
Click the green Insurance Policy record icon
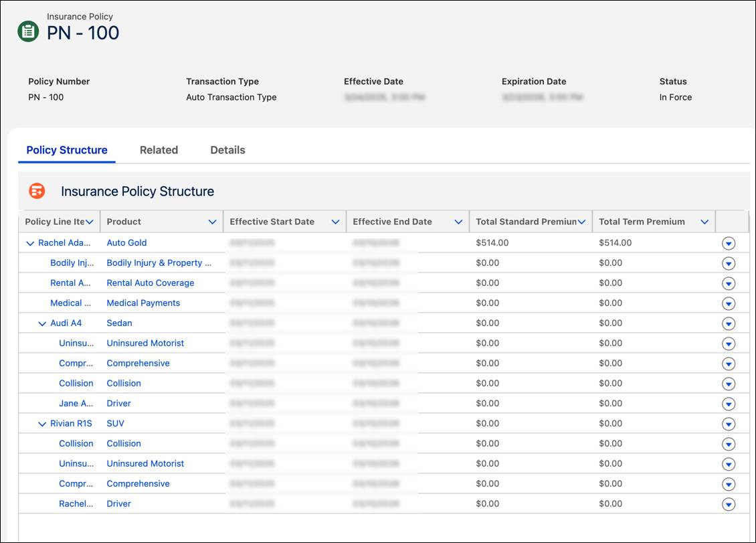point(29,31)
